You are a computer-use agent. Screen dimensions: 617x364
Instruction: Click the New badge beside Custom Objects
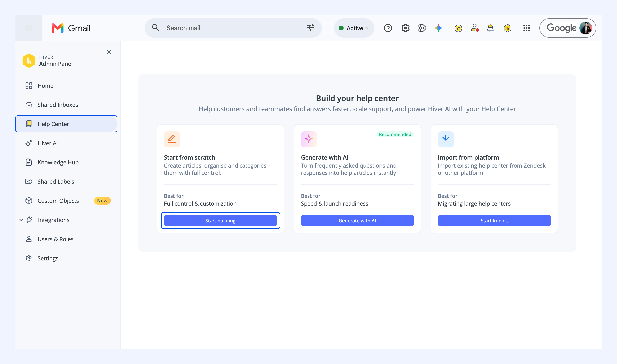tap(102, 201)
